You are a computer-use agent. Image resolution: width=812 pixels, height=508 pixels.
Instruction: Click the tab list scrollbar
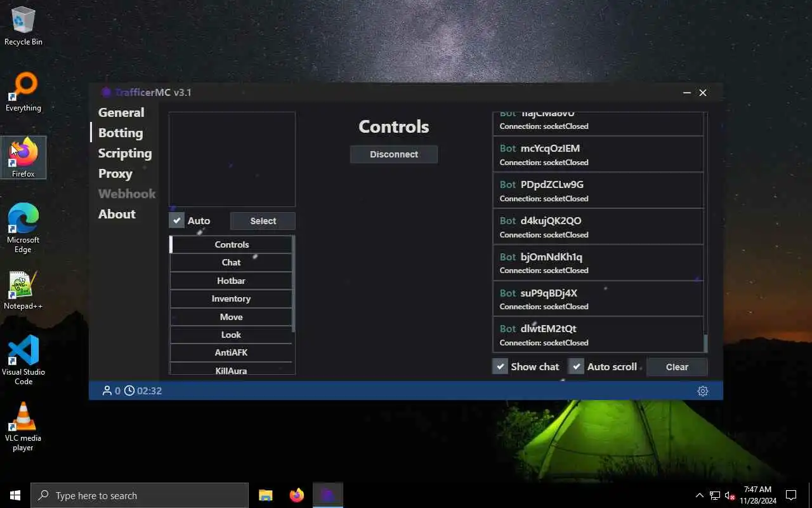click(293, 284)
